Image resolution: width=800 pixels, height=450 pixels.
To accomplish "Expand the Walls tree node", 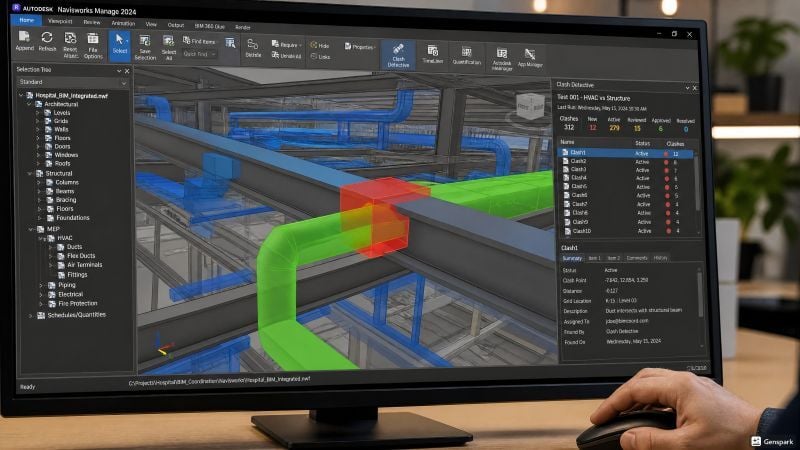I will [38, 130].
